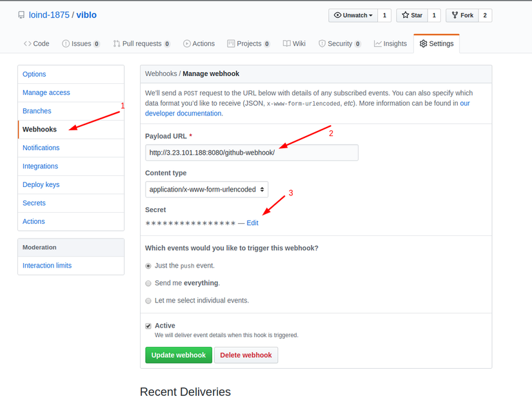The image size is (532, 403).
Task: Select the 'Just the push event' radio
Action: point(148,266)
